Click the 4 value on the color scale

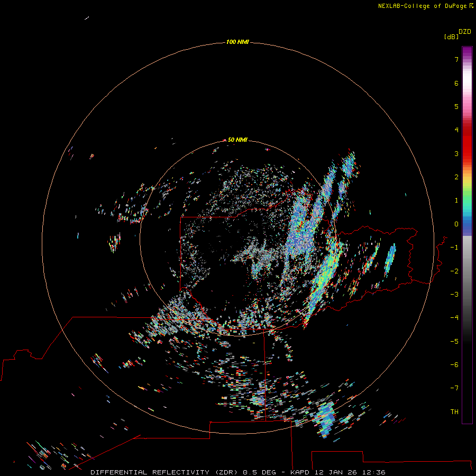(456, 130)
